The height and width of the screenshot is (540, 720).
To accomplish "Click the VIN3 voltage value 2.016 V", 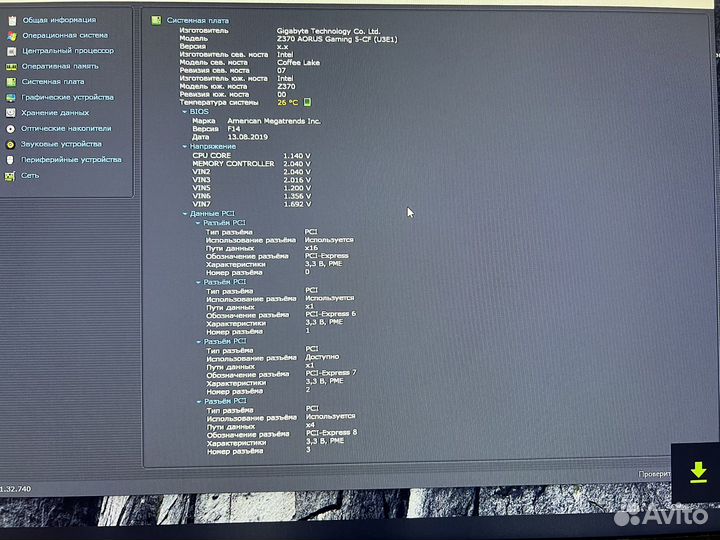I will 297,180.
